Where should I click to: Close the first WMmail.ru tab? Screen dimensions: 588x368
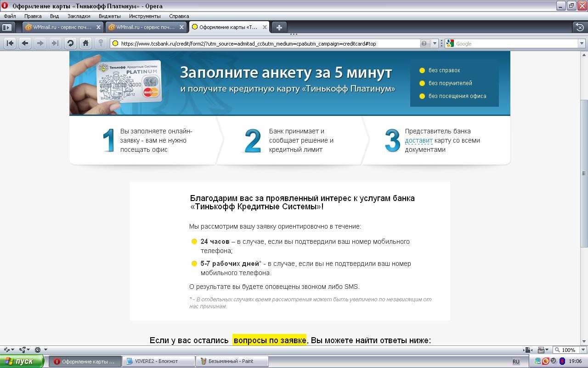pos(98,27)
